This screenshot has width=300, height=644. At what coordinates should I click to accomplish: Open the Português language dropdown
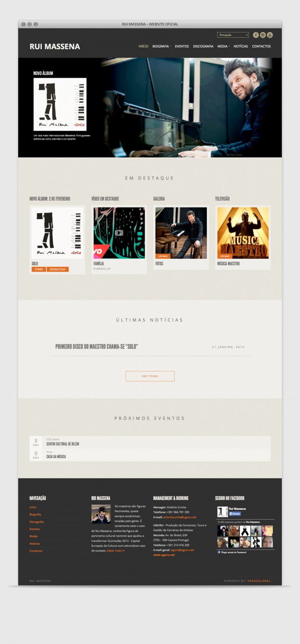click(x=233, y=35)
